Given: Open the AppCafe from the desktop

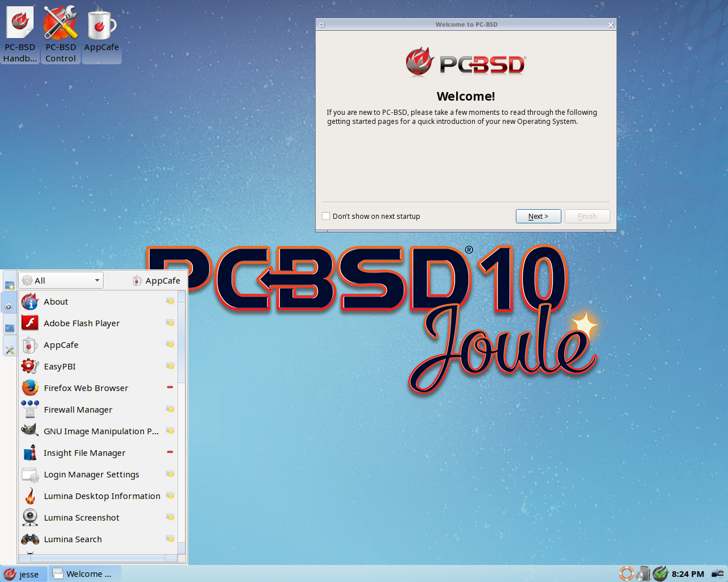Looking at the screenshot, I should tap(101, 23).
